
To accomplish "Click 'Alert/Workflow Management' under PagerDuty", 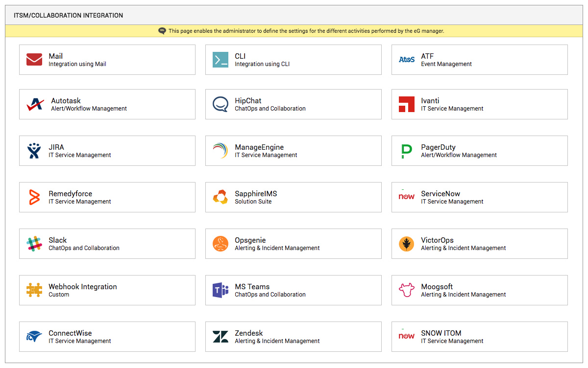I will click(x=459, y=155).
